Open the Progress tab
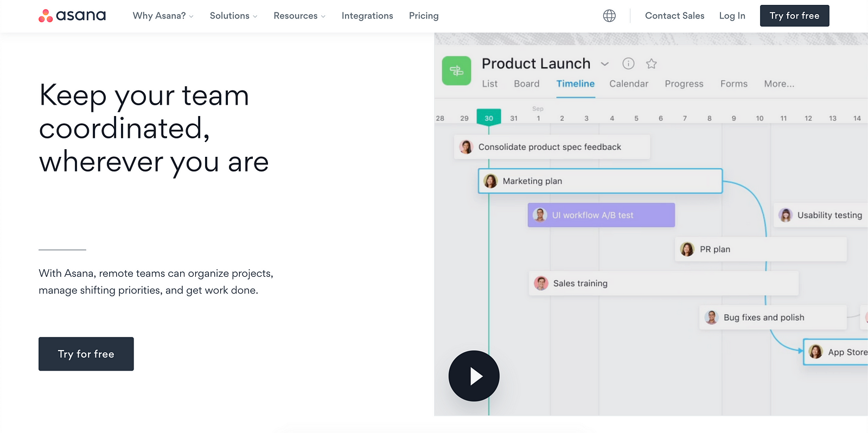Viewport: 868px width, 433px height. pos(684,84)
